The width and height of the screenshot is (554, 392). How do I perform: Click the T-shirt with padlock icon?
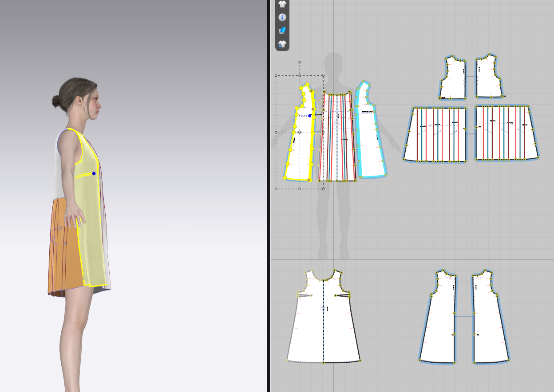click(282, 43)
